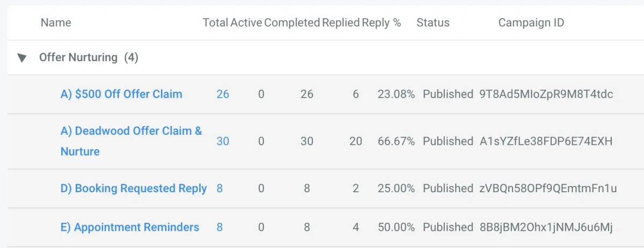Sort by the Replied column header

click(x=341, y=23)
